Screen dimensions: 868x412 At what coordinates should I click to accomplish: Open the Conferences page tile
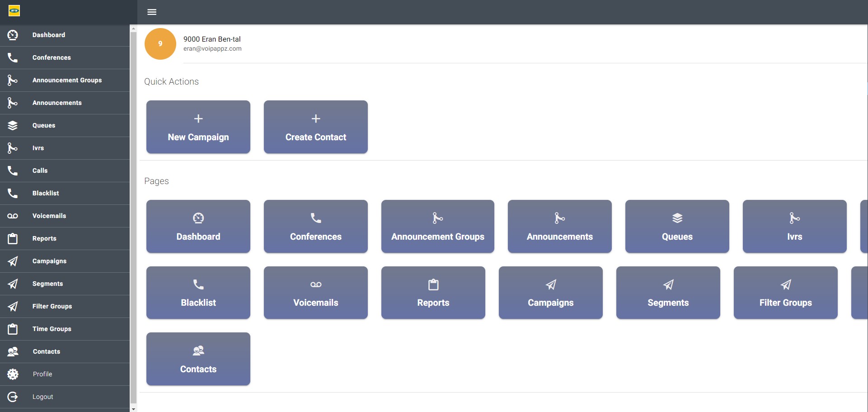tap(316, 226)
